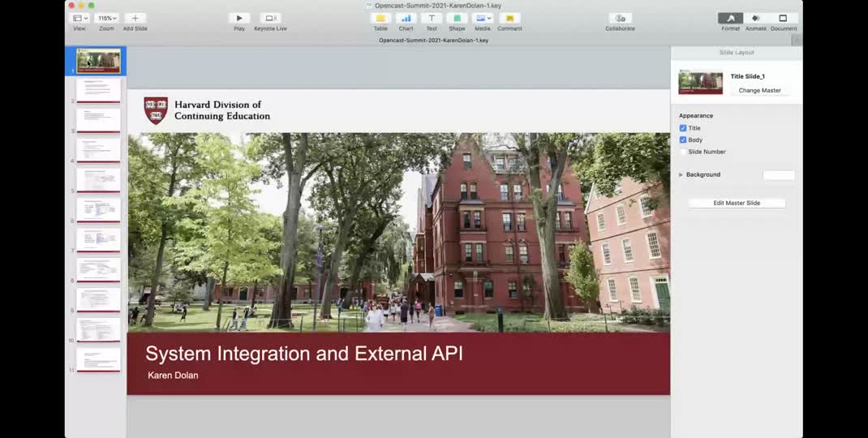The width and height of the screenshot is (868, 438).
Task: Select slide 3 thumbnail in navigator
Action: coord(98,120)
